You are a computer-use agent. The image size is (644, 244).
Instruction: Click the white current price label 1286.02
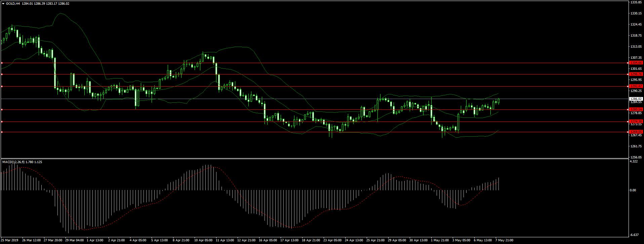pyautogui.click(x=636, y=99)
